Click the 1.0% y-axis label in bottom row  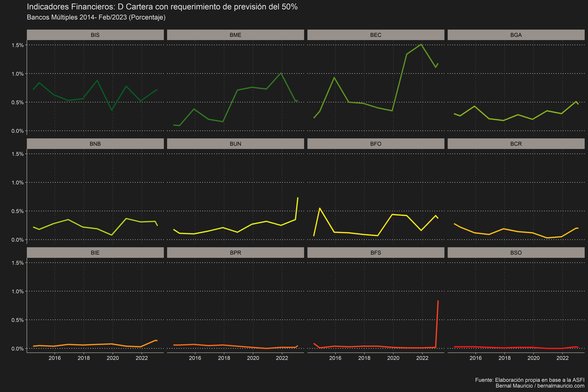[x=18, y=291]
